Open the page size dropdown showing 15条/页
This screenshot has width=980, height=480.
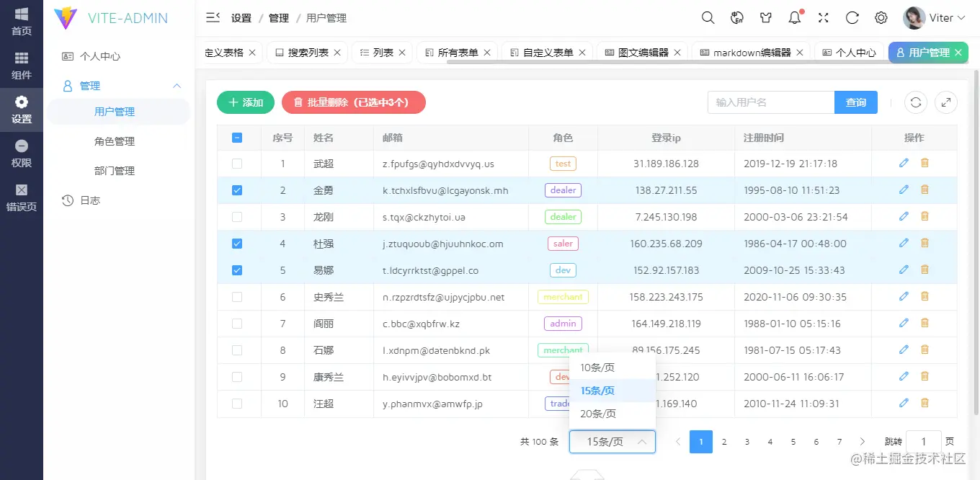click(612, 441)
